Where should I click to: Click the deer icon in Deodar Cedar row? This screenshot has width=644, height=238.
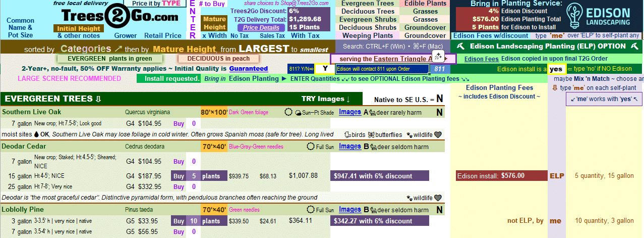pyautogui.click(x=373, y=147)
